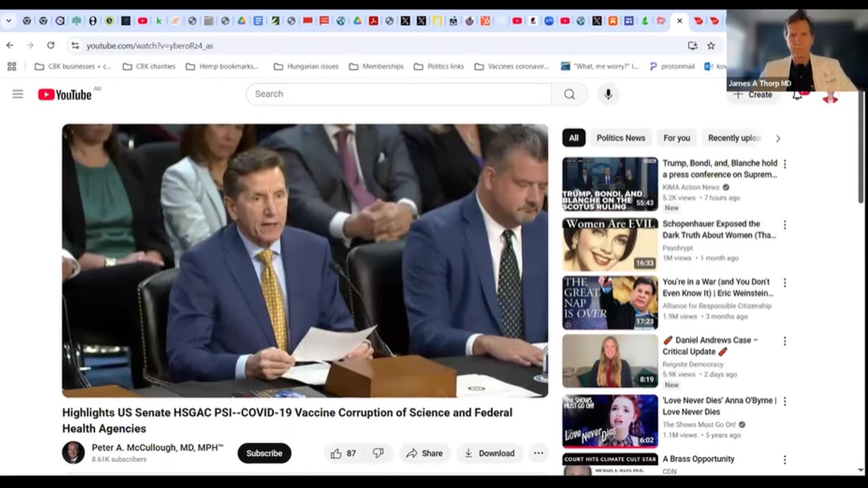868x488 pixels.
Task: Open options menu for A Brass Opportunity
Action: click(x=785, y=460)
